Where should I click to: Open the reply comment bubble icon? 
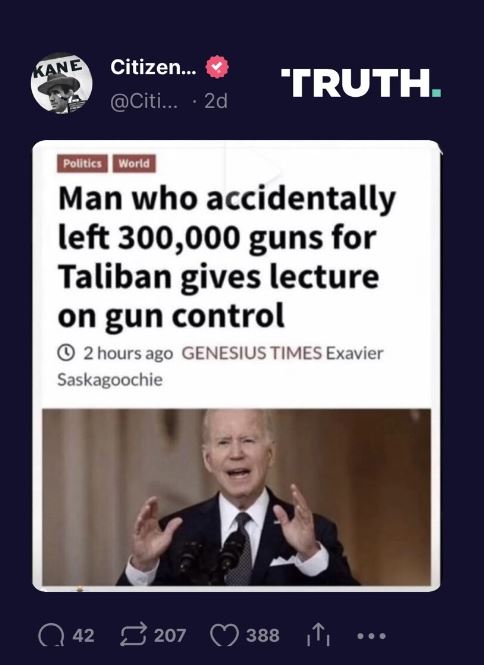coord(51,636)
